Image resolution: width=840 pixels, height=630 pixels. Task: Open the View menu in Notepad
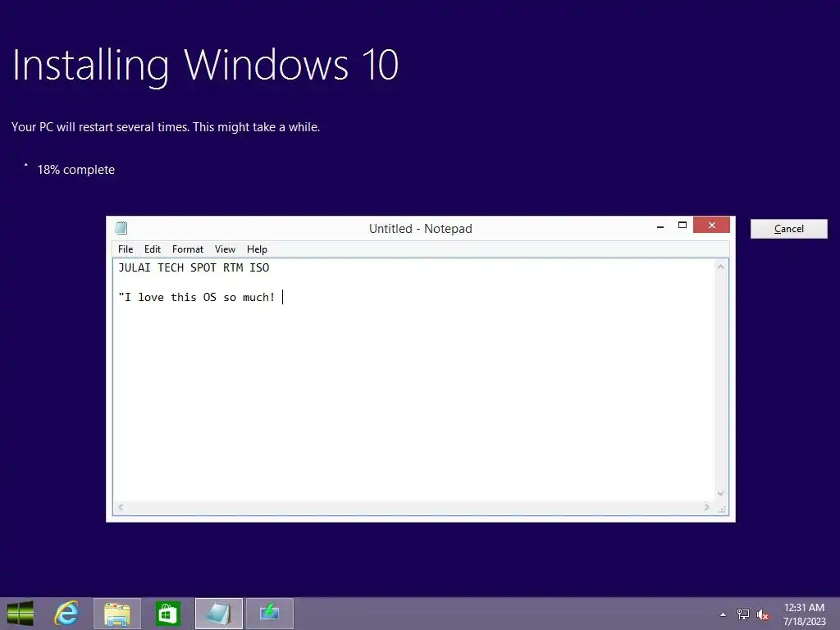[225, 249]
